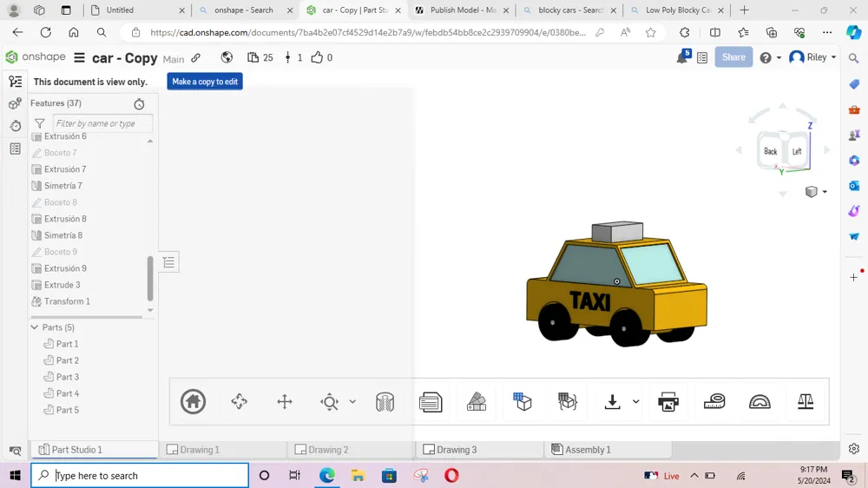The height and width of the screenshot is (488, 868).
Task: Click the Make a copy to edit button
Action: (205, 82)
